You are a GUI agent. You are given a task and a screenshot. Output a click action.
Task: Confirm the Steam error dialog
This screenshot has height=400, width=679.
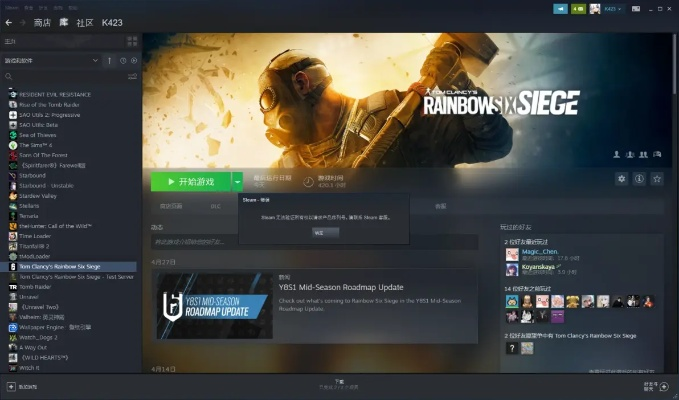pos(319,231)
